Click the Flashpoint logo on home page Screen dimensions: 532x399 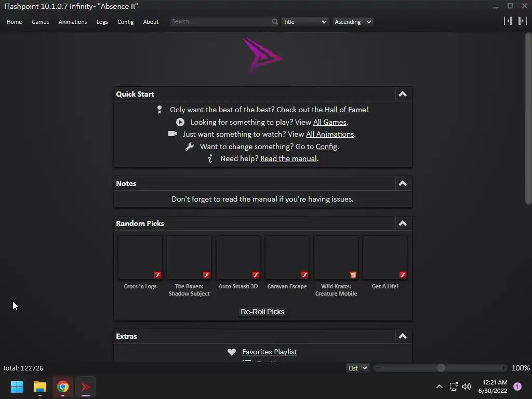click(x=262, y=55)
